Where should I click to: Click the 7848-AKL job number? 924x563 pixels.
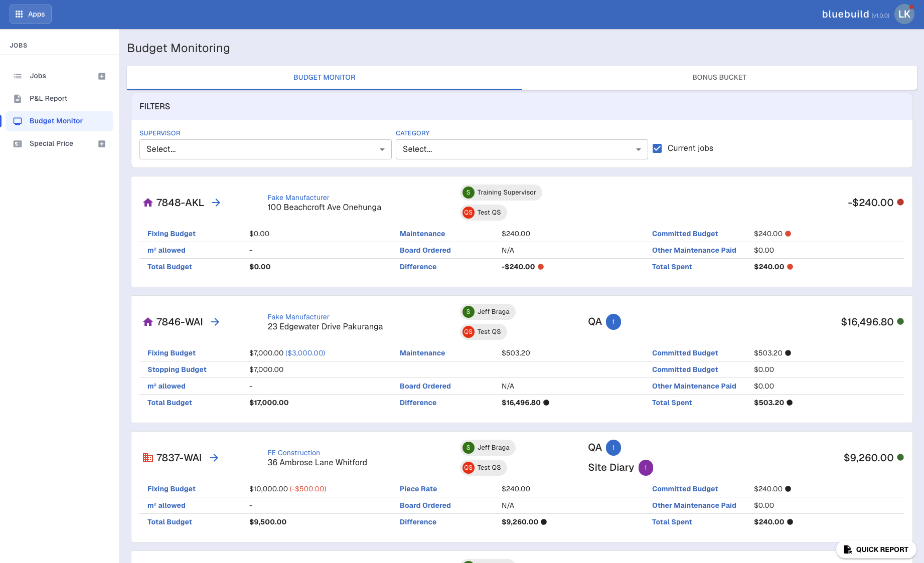[180, 203]
